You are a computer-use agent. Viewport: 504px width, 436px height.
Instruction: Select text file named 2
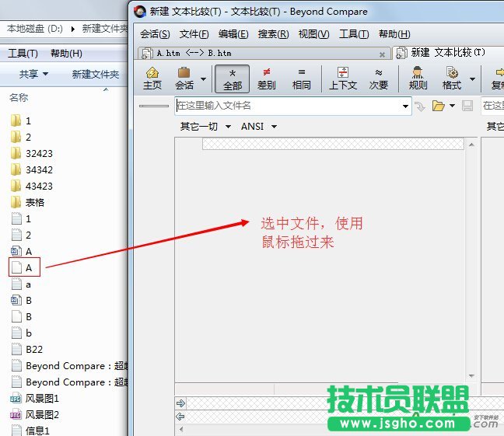pos(21,235)
